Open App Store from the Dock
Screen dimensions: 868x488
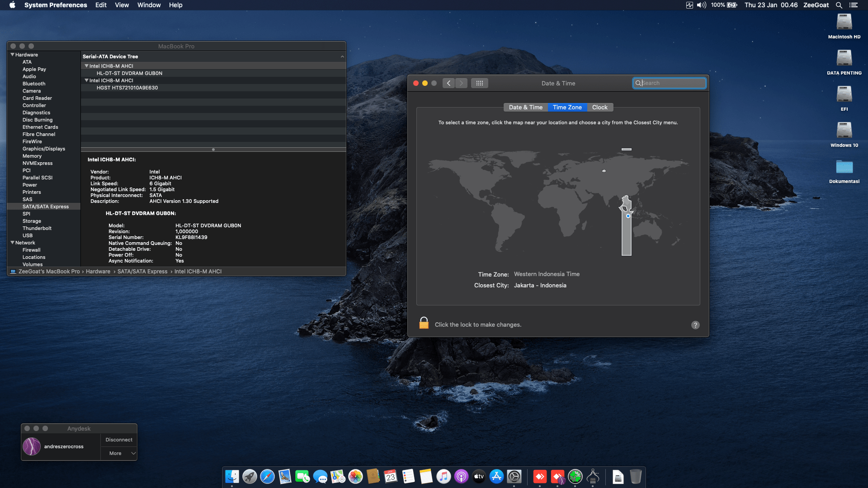pos(496,476)
